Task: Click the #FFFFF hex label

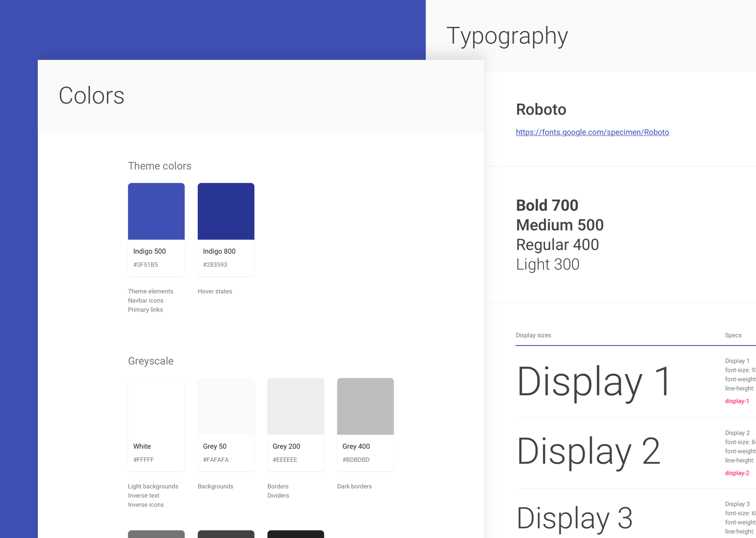Action: pyautogui.click(x=144, y=460)
